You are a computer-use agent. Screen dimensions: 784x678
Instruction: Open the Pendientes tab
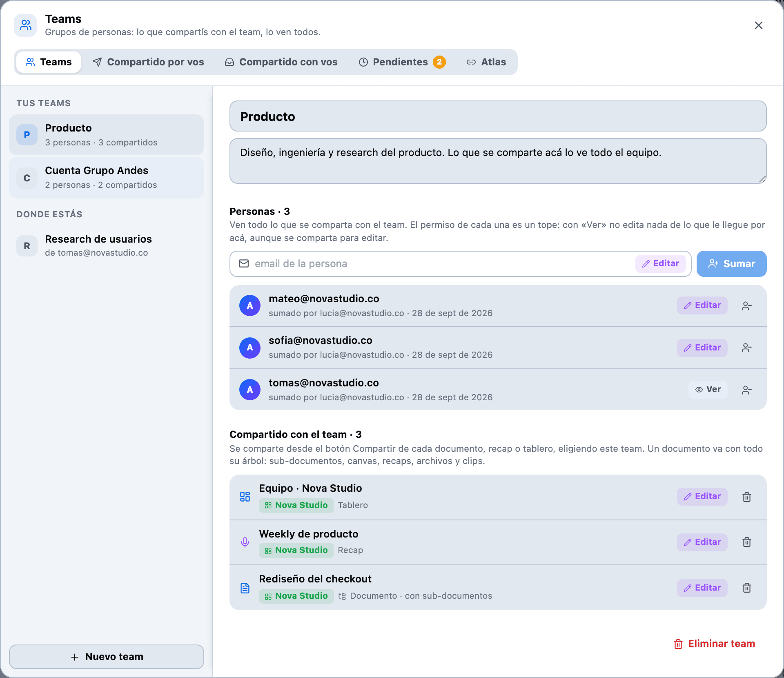pos(402,62)
